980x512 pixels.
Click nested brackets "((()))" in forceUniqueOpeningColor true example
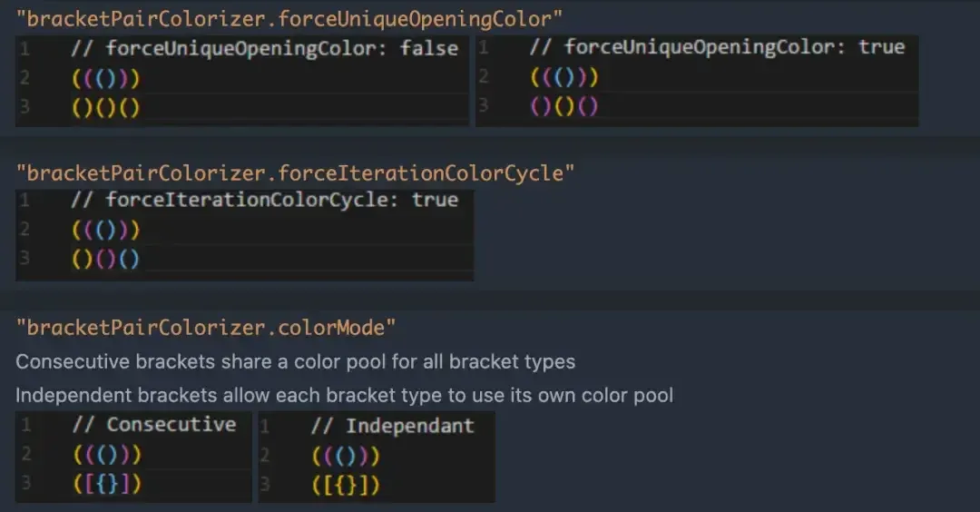click(564, 77)
